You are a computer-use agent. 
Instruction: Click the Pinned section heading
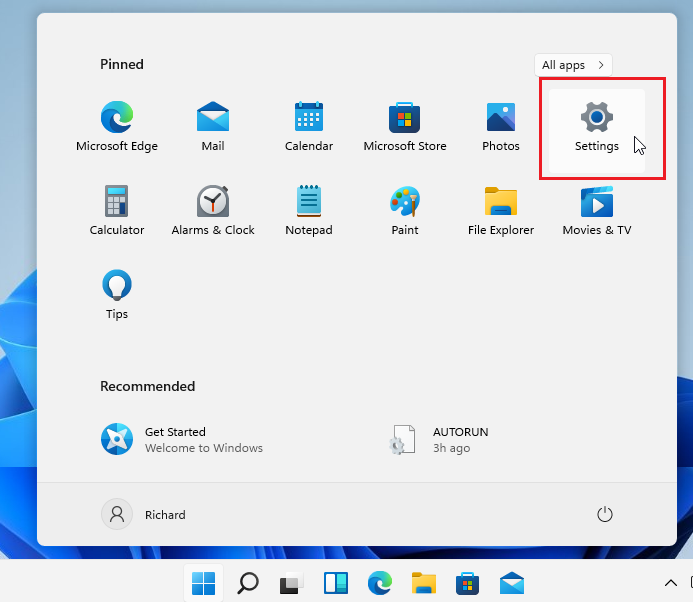point(122,65)
